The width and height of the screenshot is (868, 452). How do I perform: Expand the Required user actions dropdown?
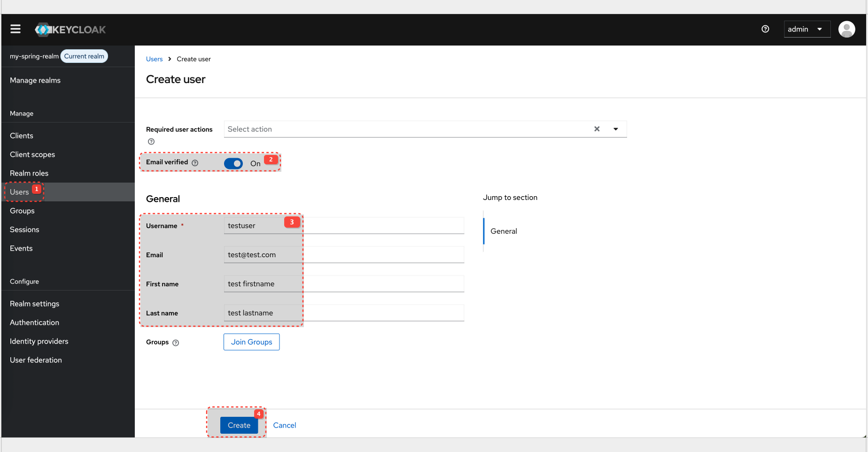click(x=616, y=129)
